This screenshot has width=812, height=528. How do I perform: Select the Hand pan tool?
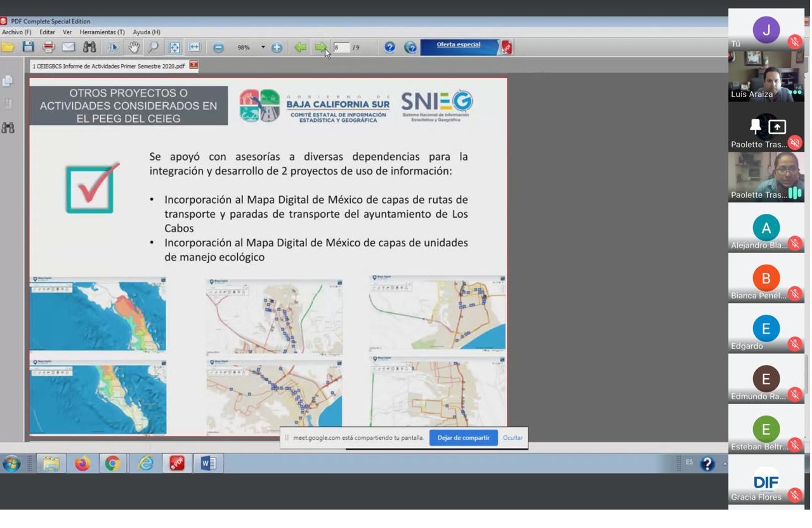(133, 47)
